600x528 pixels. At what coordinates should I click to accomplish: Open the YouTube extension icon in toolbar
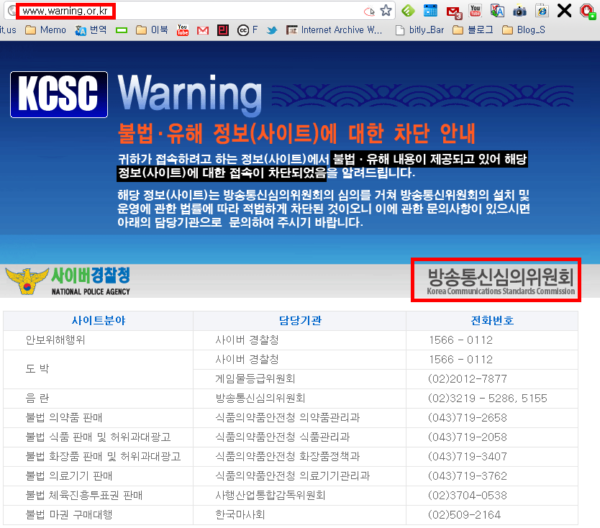click(x=475, y=10)
